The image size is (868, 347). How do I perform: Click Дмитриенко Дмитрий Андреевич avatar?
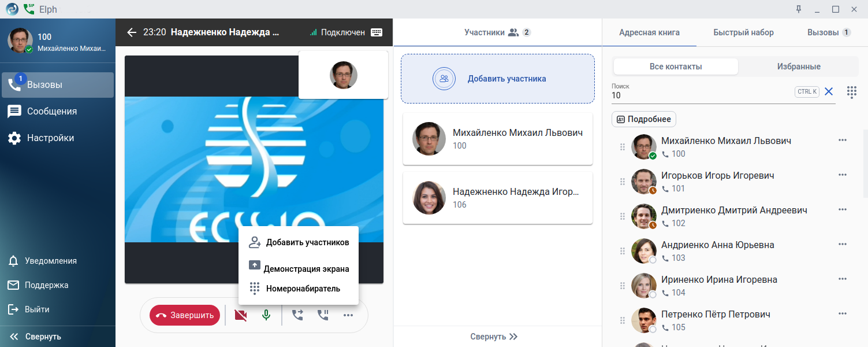point(643,216)
